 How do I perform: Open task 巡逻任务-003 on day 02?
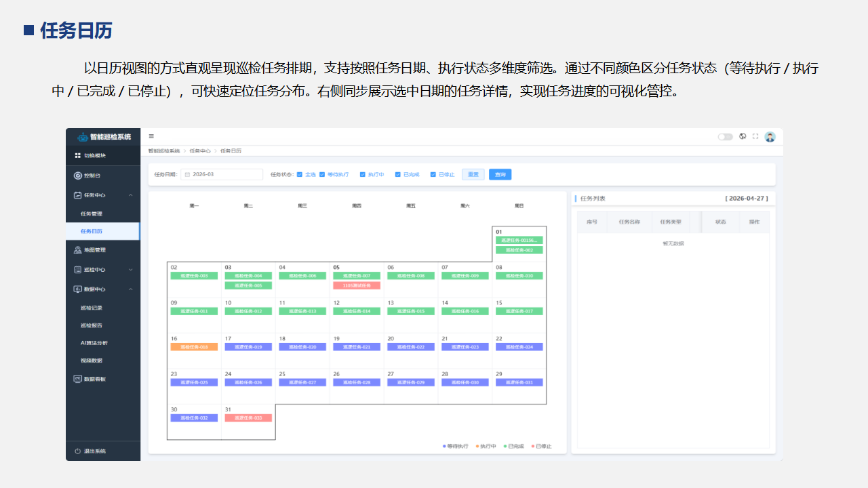click(194, 276)
